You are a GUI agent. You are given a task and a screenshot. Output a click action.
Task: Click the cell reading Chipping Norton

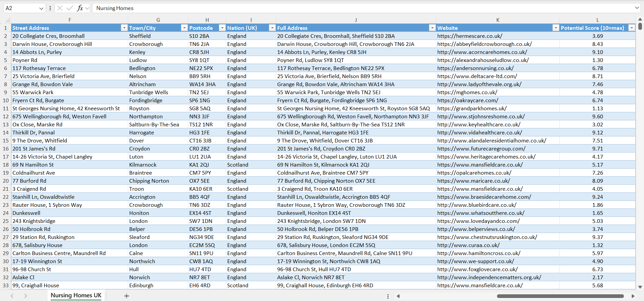point(158,181)
